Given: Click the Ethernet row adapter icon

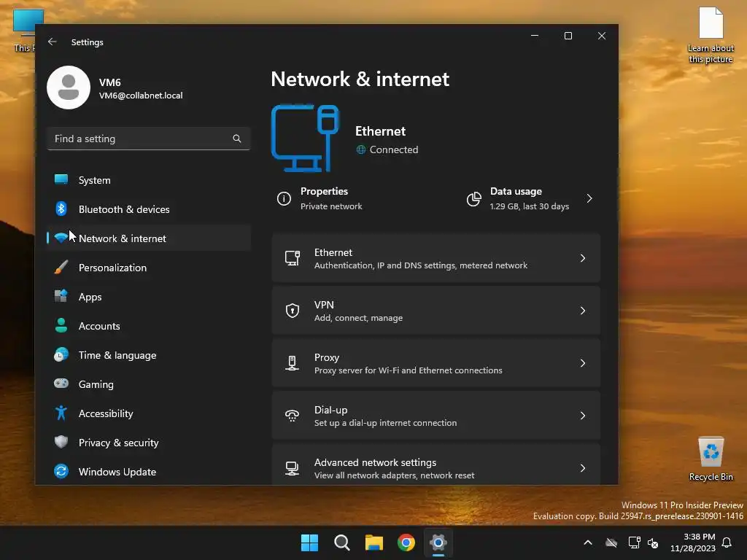Looking at the screenshot, I should click(x=292, y=258).
